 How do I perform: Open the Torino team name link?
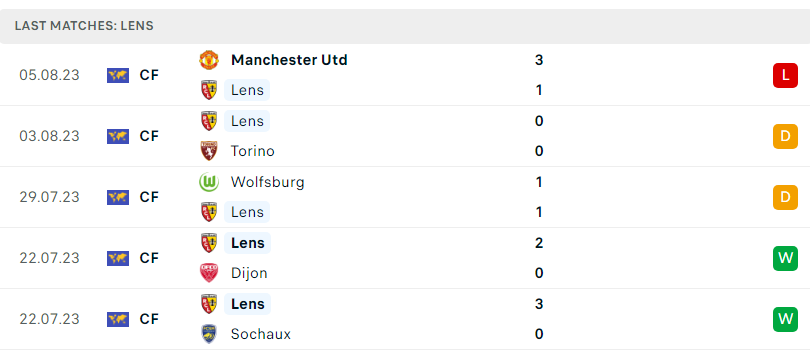pyautogui.click(x=253, y=151)
